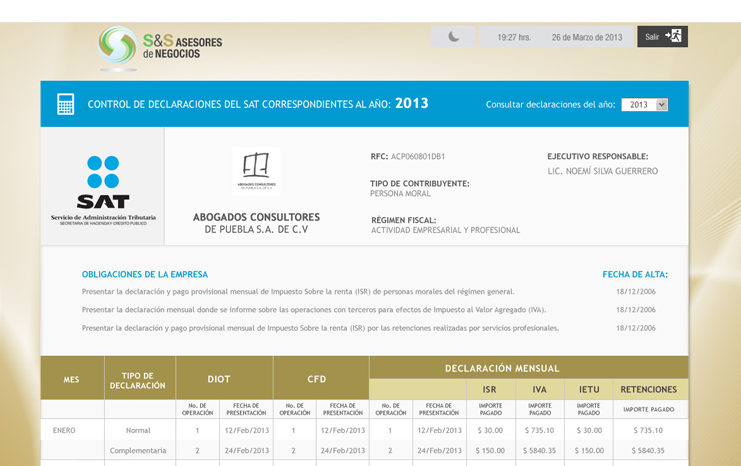The width and height of the screenshot is (741, 466).
Task: Click DIOT date 12/Feb/2013 in Normal row
Action: pos(247,431)
